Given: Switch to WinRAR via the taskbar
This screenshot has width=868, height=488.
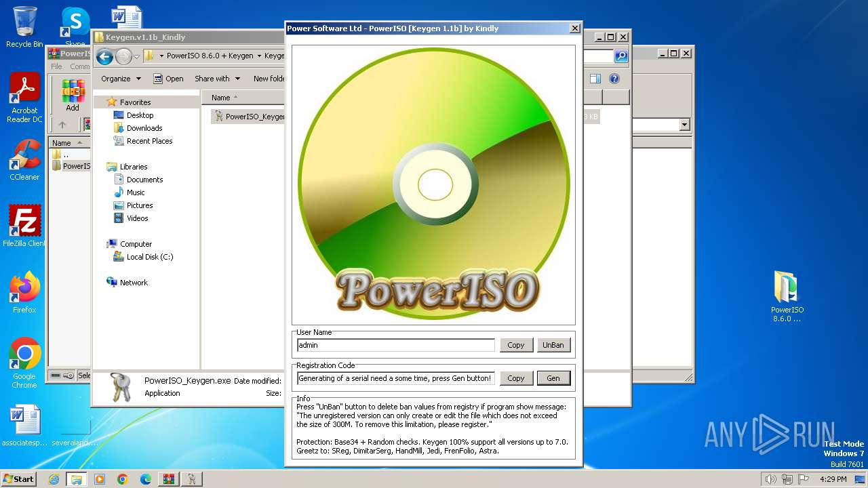Looking at the screenshot, I should point(169,479).
